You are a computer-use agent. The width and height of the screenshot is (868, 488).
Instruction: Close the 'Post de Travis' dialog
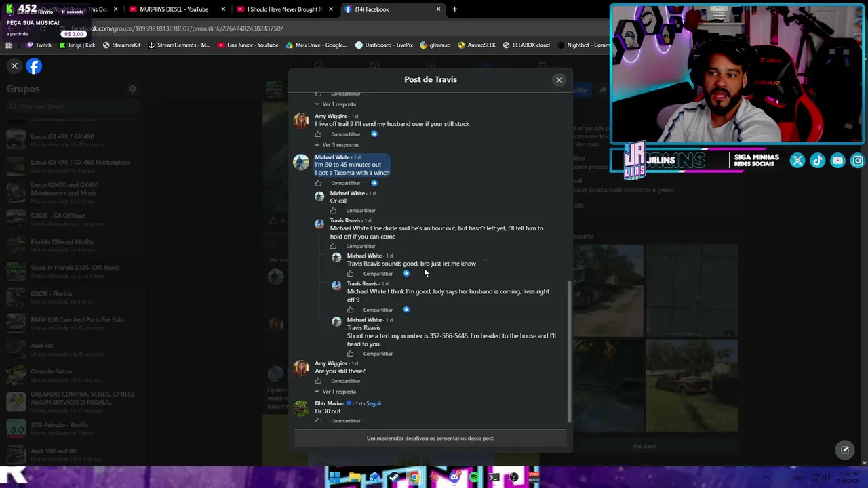[559, 80]
